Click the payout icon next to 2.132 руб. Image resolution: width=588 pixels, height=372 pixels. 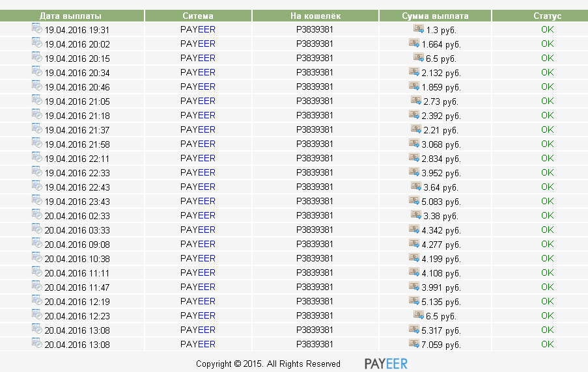coord(414,72)
